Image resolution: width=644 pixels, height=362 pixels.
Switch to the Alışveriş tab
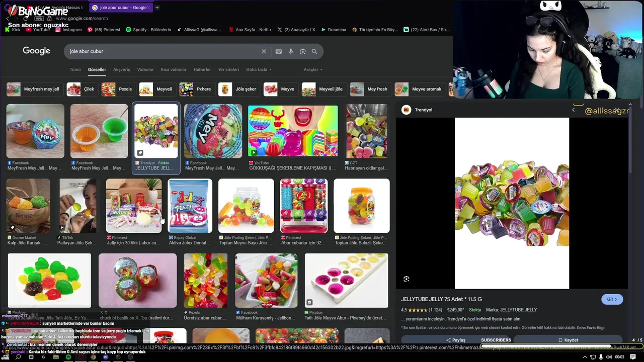point(121,69)
